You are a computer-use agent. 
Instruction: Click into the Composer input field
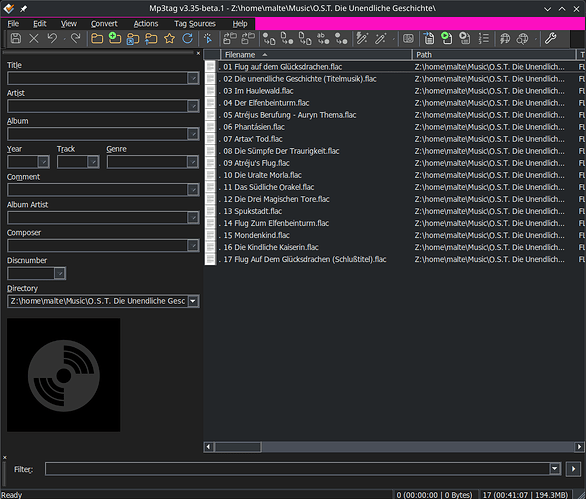coord(98,246)
